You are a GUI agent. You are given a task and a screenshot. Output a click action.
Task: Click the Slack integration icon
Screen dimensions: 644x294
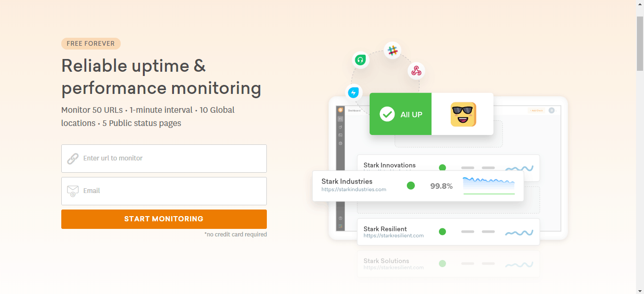pyautogui.click(x=392, y=50)
